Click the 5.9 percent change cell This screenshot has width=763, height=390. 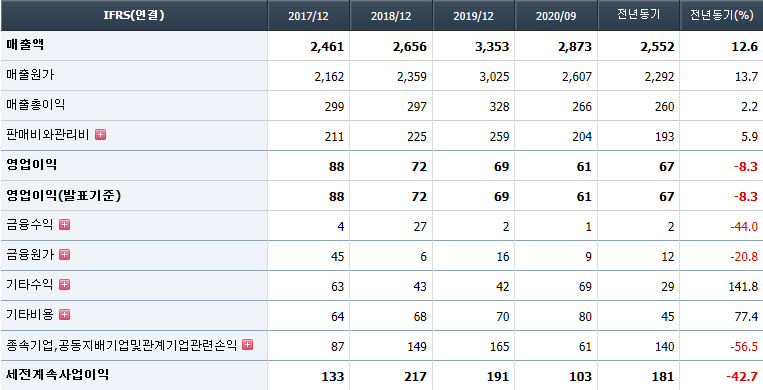click(751, 137)
